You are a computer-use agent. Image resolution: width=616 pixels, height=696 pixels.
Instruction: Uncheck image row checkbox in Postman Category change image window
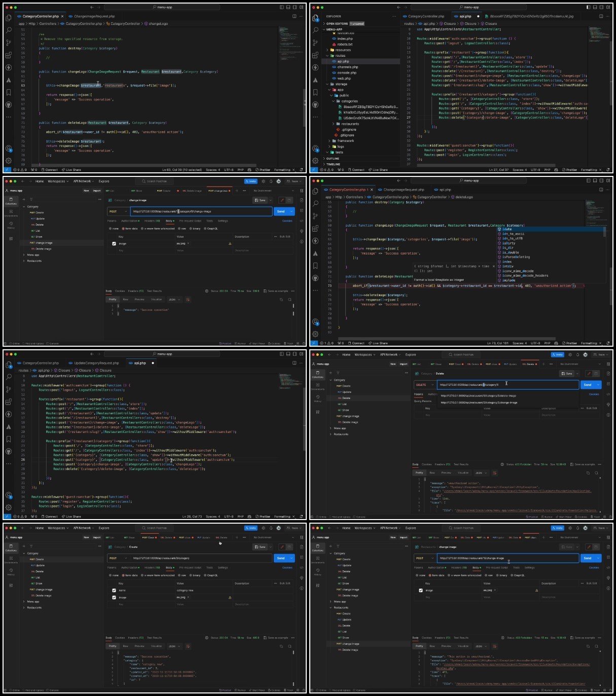tap(114, 244)
